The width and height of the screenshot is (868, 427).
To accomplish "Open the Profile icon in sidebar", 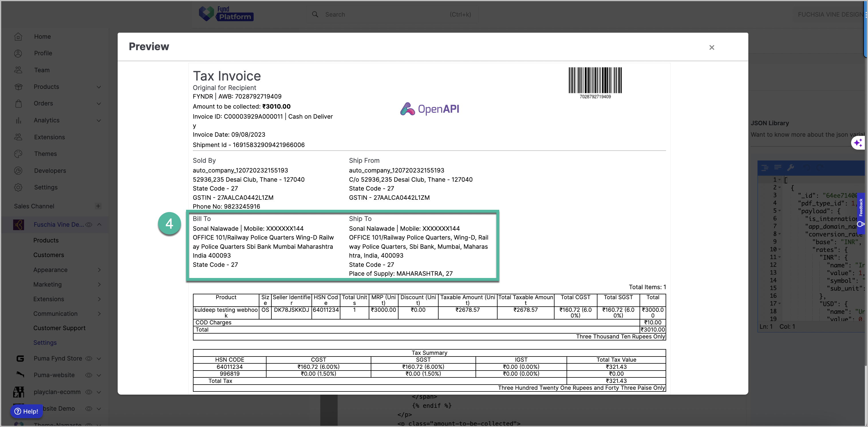I will click(x=19, y=53).
